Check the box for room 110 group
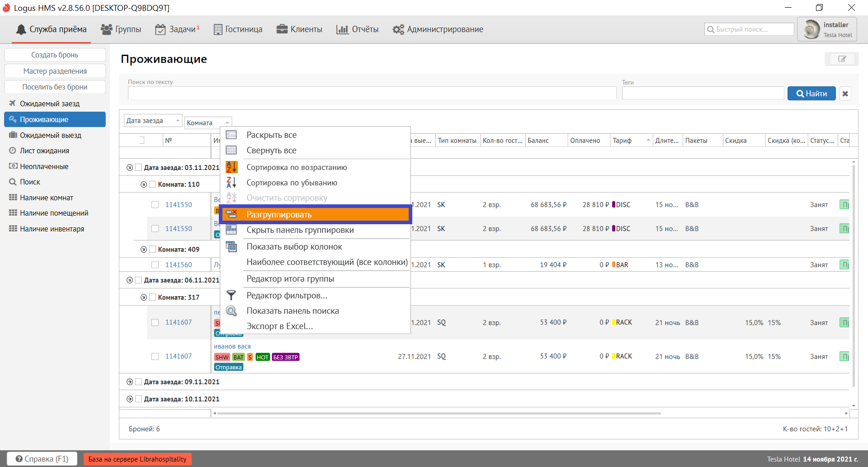This screenshot has width=868, height=467. [x=153, y=184]
